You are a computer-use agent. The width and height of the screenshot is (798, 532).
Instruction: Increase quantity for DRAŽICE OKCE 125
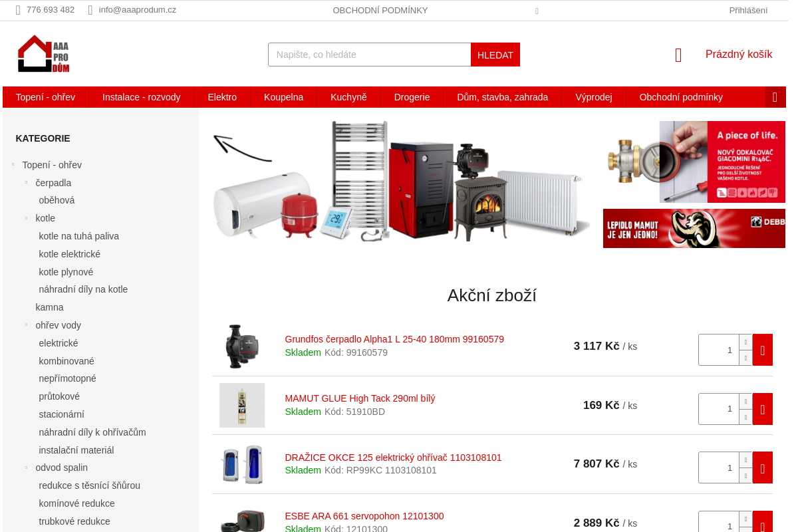pyautogui.click(x=745, y=460)
